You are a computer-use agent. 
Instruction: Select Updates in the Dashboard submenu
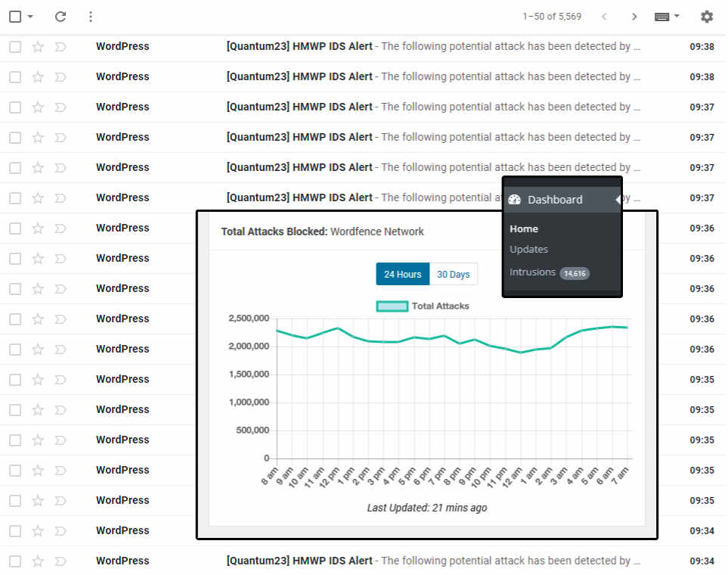click(528, 249)
